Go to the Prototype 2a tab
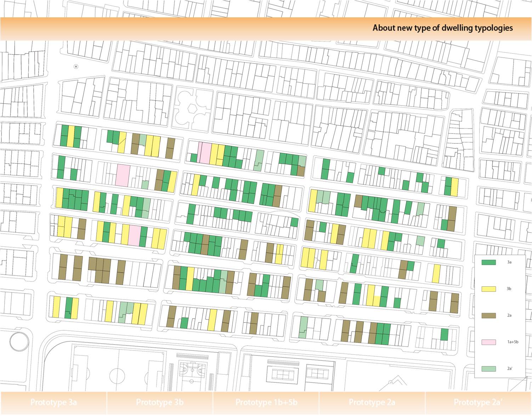 pos(372,403)
